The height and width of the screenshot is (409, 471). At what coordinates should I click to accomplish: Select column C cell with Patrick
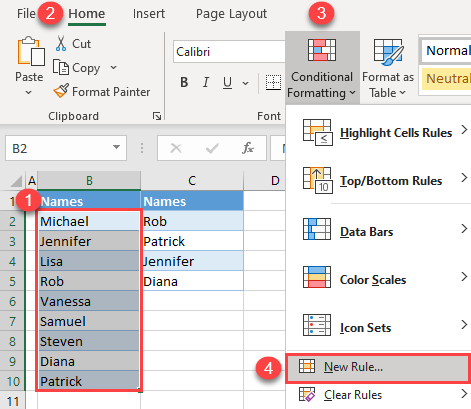coord(192,241)
